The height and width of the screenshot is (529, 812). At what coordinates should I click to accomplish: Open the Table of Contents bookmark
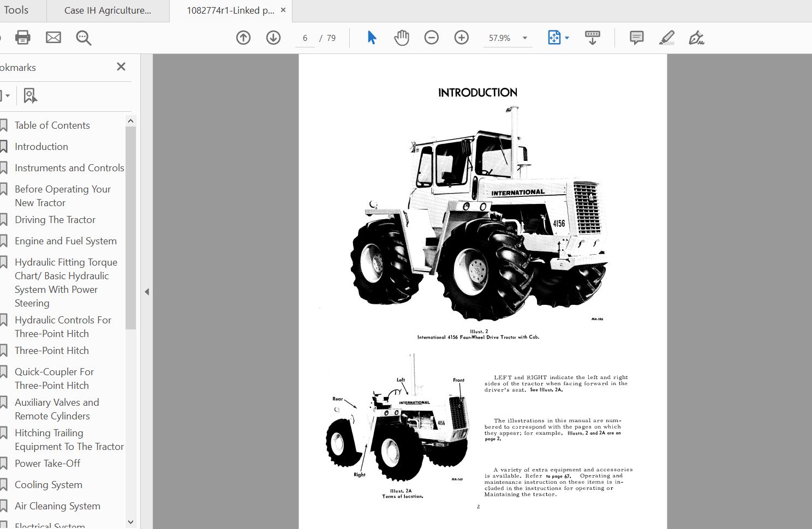(x=52, y=125)
